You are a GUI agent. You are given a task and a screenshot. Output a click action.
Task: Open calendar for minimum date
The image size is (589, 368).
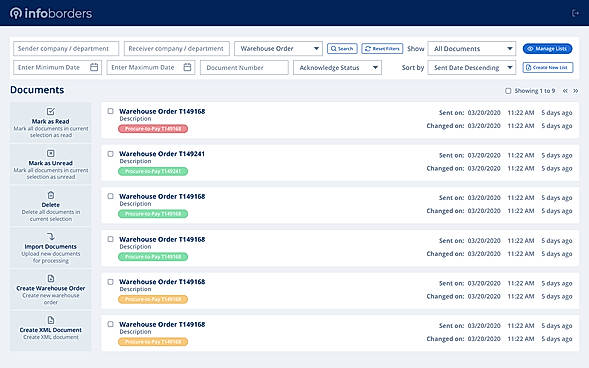click(x=94, y=67)
